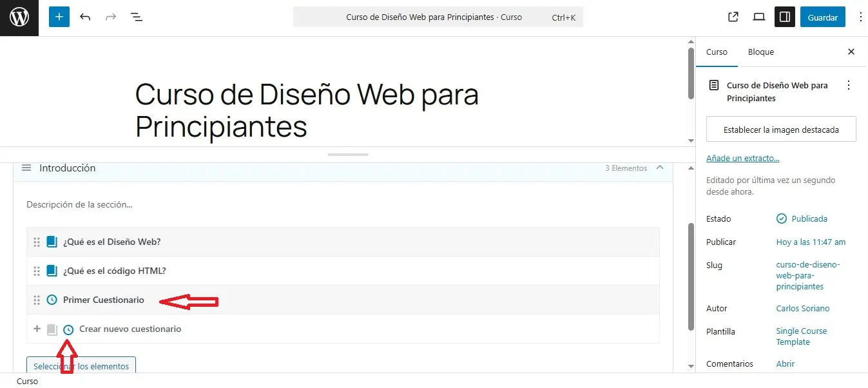Switch to the Bloque tab
This screenshot has height=388, width=868.
760,52
